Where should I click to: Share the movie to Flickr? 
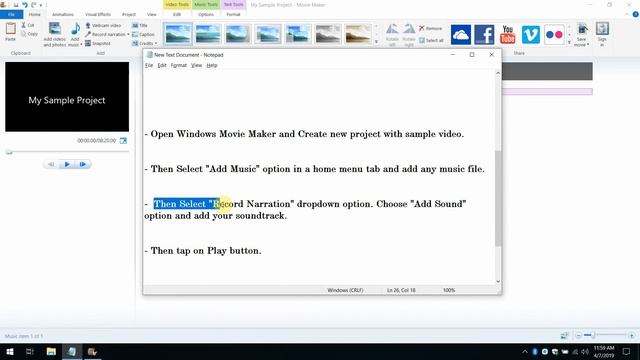554,34
